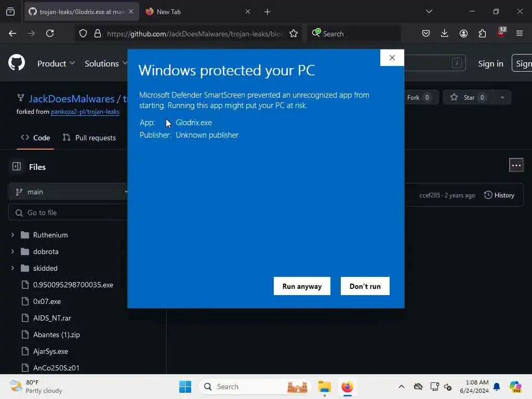Open the extensions puzzle icon
Viewport: 532px width, 399px height.
coord(482,33)
